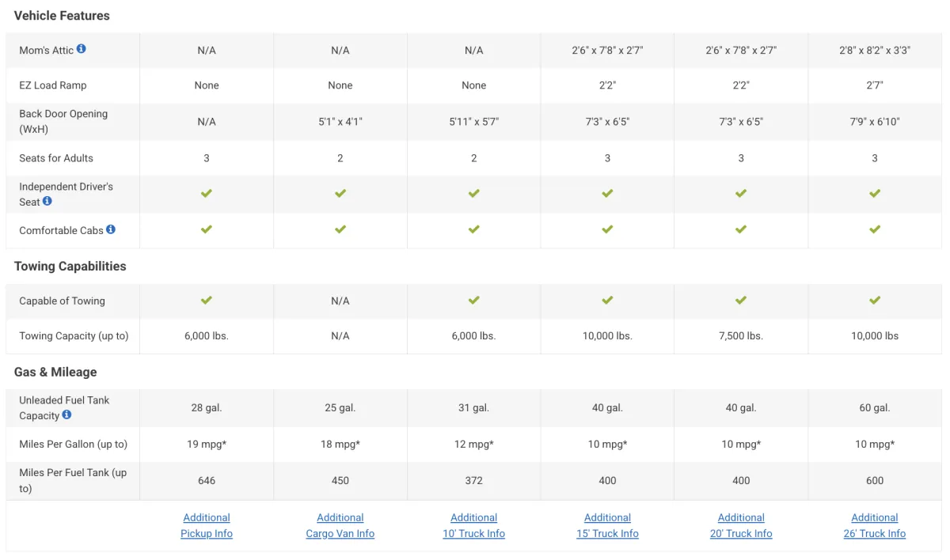
Task: Follow the Additional 10' Truck Info link
Action: [474, 525]
